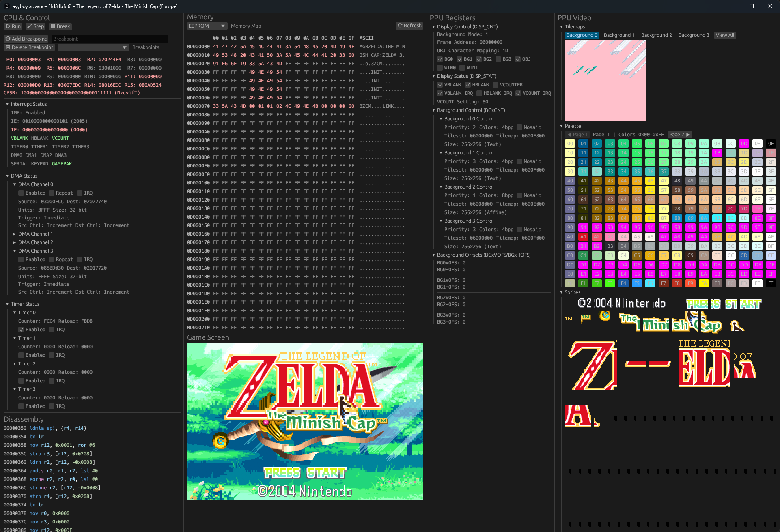
Task: Click the Add Breakpoint icon button
Action: click(26, 39)
